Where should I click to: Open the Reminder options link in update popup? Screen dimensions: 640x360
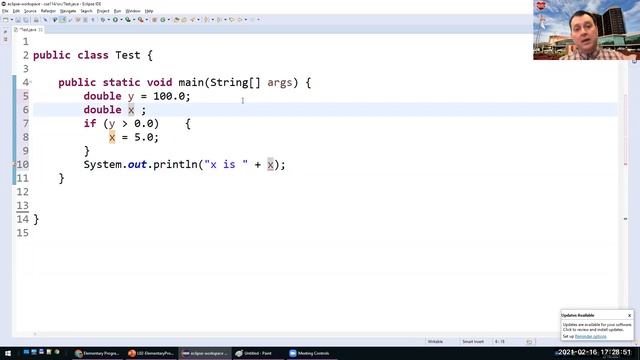[x=591, y=336]
